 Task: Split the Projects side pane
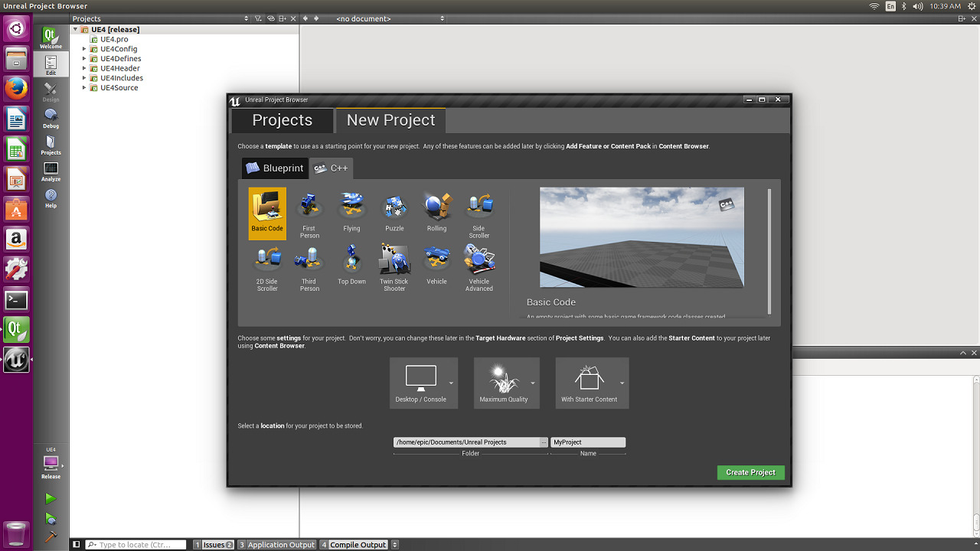click(283, 18)
